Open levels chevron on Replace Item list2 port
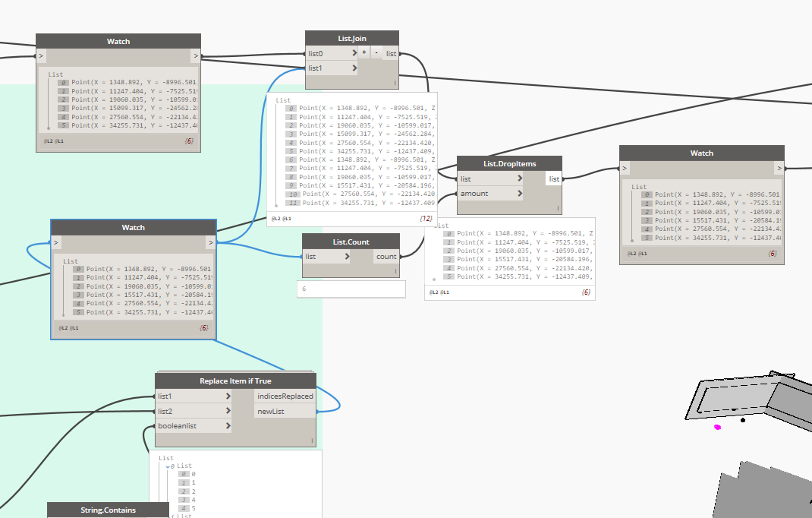This screenshot has width=812, height=518. [x=228, y=411]
